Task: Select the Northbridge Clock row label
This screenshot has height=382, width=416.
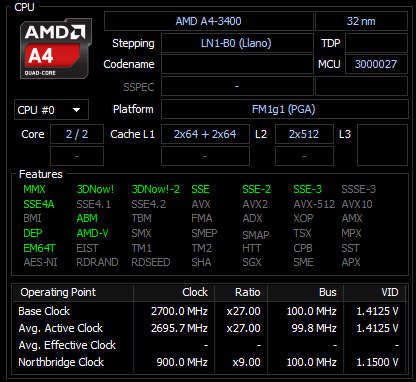Action: 61,362
